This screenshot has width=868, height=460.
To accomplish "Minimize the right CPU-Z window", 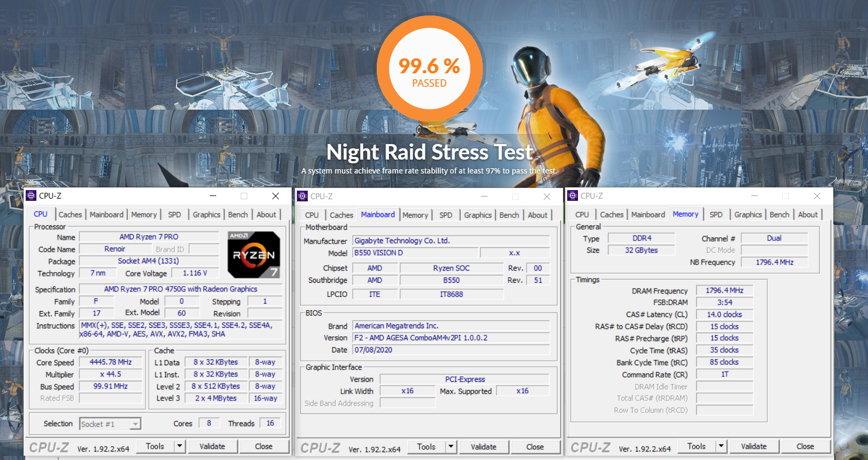I will tap(754, 196).
